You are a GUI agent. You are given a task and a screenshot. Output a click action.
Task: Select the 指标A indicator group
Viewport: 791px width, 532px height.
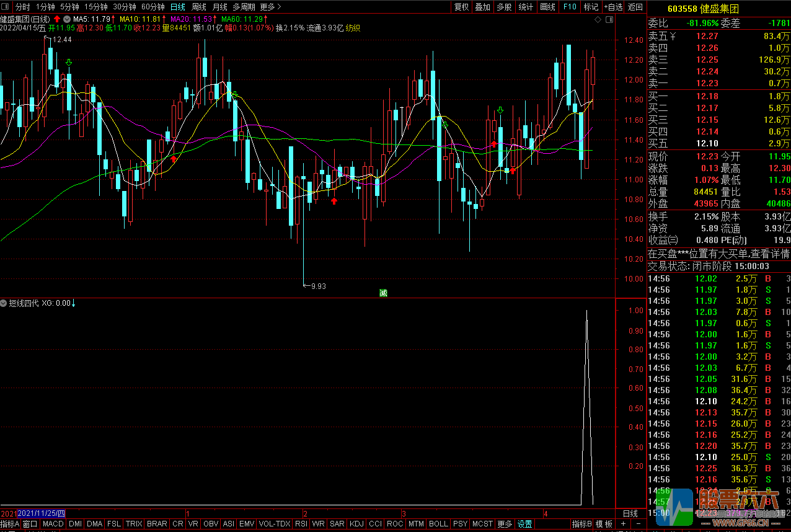(10, 524)
